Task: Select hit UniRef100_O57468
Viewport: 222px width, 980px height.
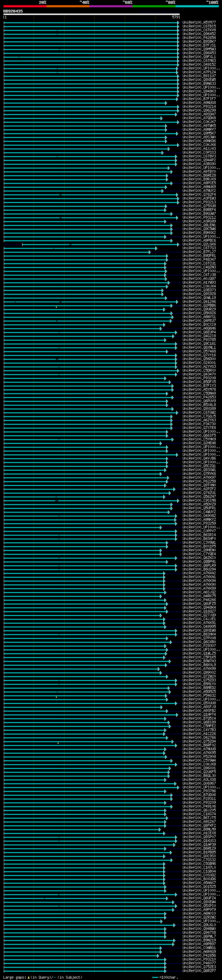Action: click(x=199, y=351)
